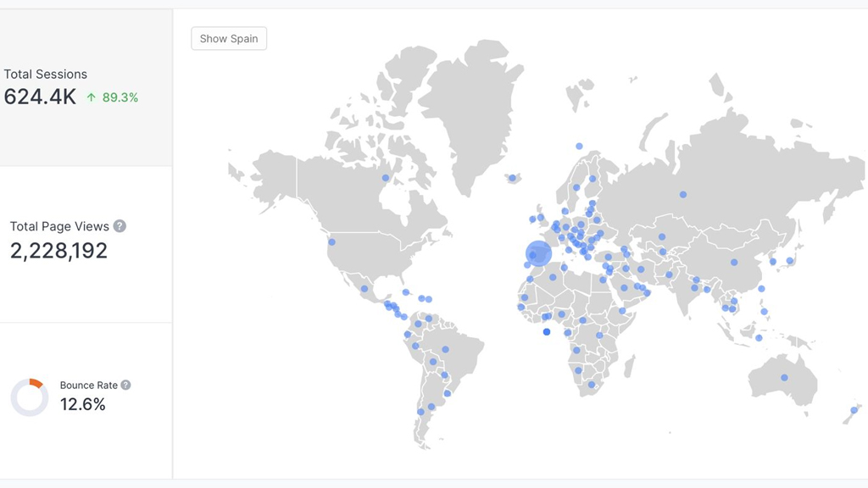The height and width of the screenshot is (488, 868).
Task: Click the marker in central China
Action: (x=734, y=263)
